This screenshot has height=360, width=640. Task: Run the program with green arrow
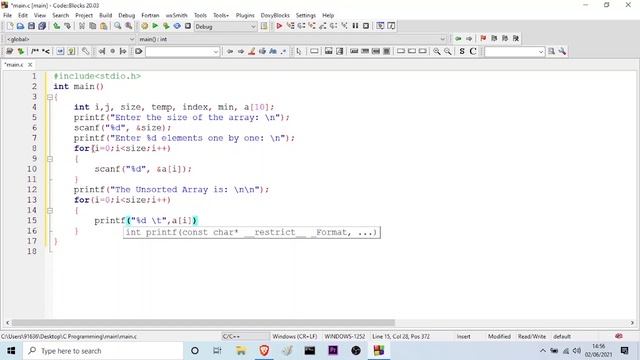155,26
